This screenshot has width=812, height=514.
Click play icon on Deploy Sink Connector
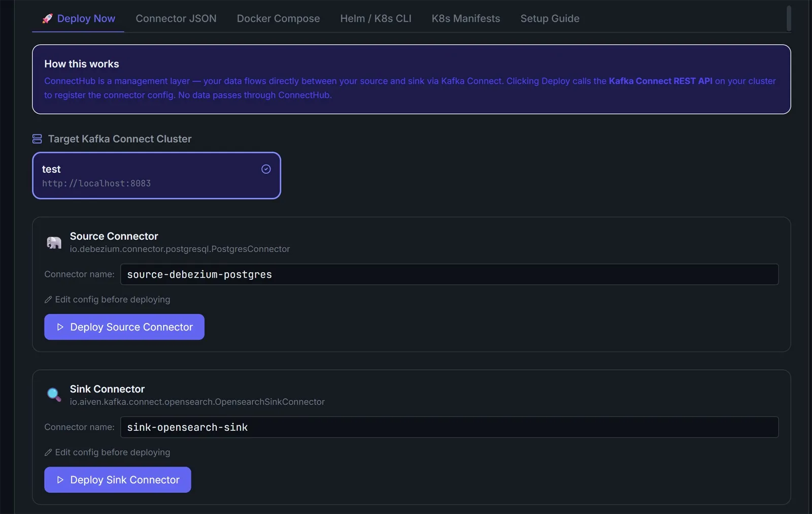(x=60, y=480)
